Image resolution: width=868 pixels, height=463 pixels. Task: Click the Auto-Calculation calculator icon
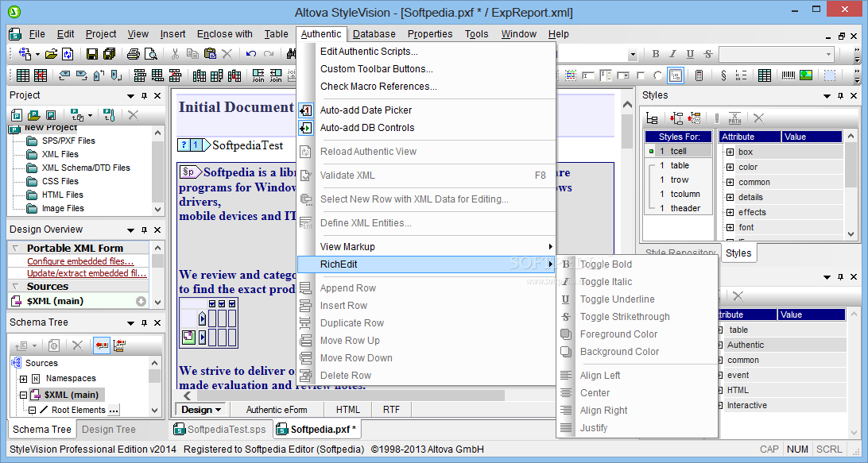[699, 75]
